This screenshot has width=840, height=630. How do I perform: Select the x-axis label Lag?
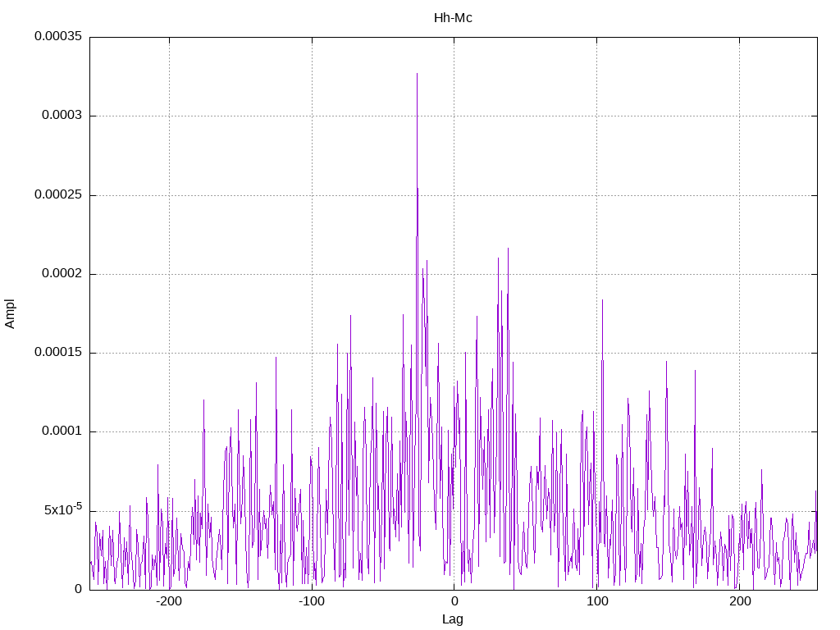click(x=453, y=619)
